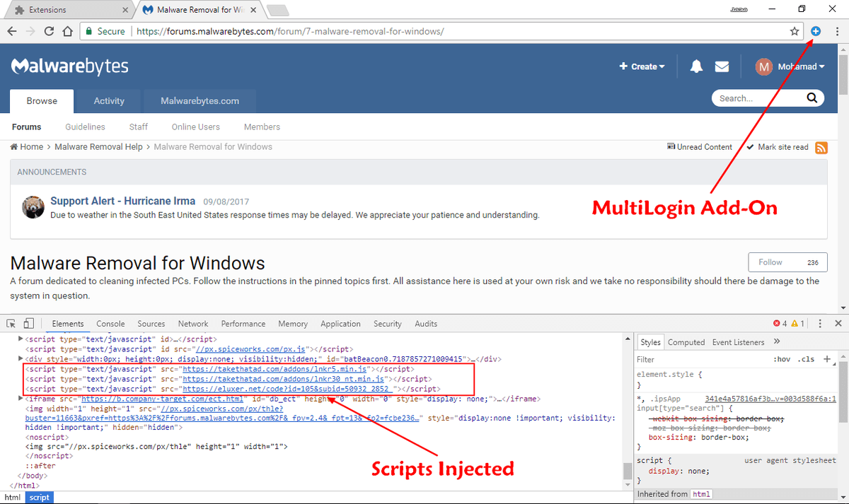Toggle the .cls class editor
This screenshot has height=504, width=849.
[806, 359]
